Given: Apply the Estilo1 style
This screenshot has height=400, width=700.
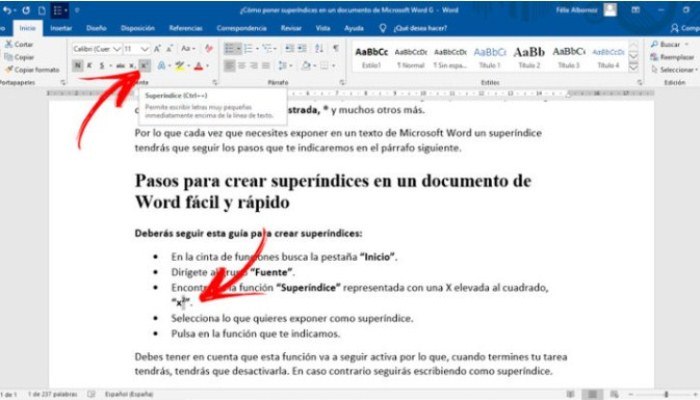Looking at the screenshot, I should coord(371,57).
